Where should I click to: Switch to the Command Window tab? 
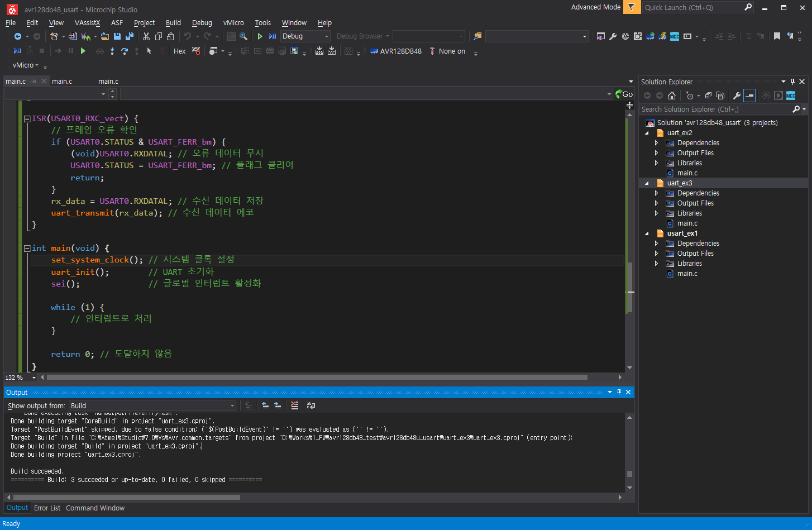(x=95, y=508)
